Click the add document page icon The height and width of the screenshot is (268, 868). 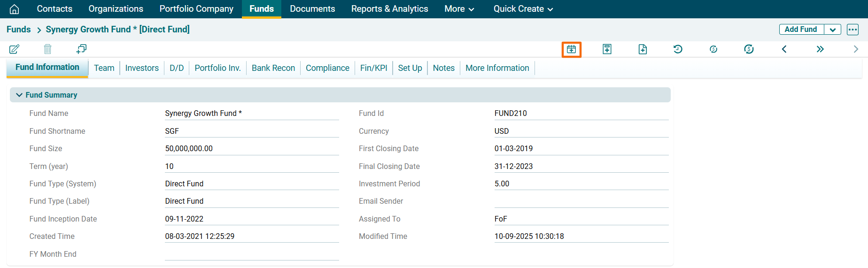click(x=643, y=49)
